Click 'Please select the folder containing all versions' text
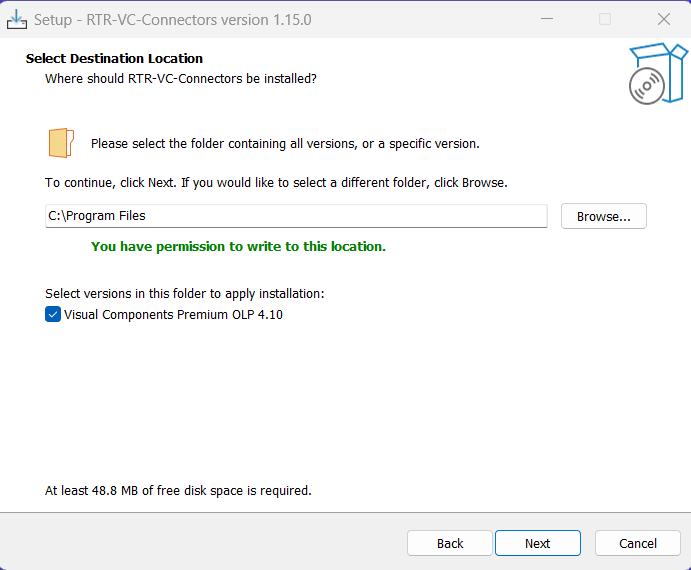This screenshot has width=691, height=570. coord(285,144)
